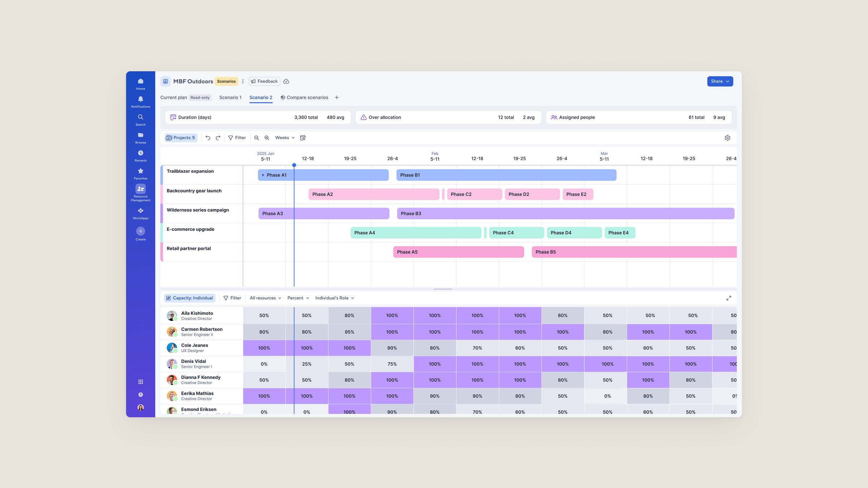The height and width of the screenshot is (488, 868).
Task: Open the Compare scenarios tab
Action: click(304, 98)
